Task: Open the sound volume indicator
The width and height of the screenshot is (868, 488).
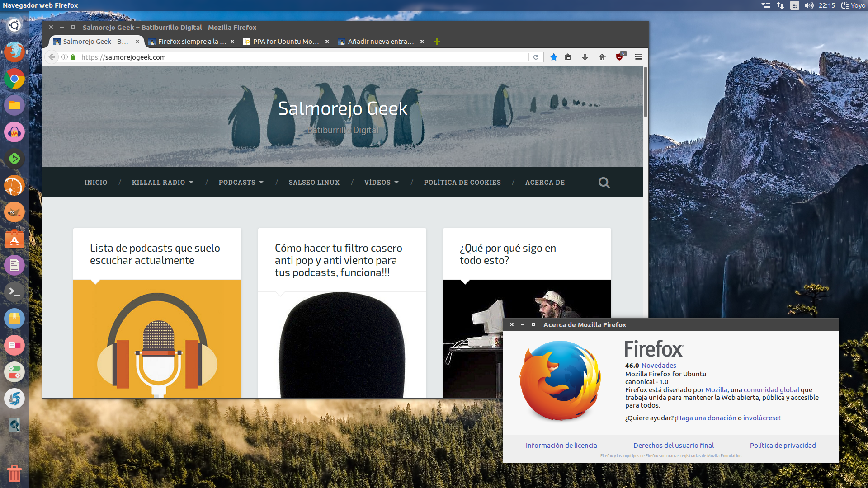Action: [x=809, y=5]
